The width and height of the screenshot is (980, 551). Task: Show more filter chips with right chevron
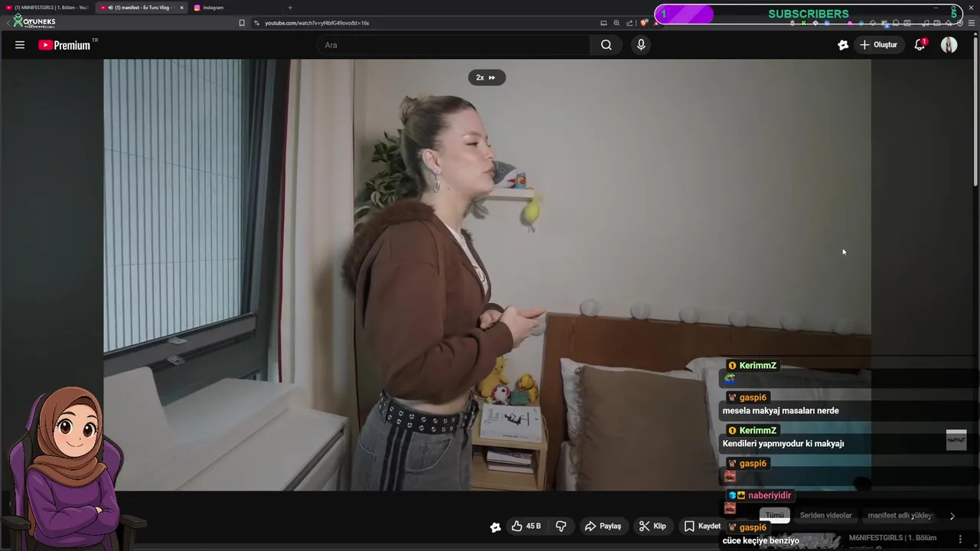[952, 517]
